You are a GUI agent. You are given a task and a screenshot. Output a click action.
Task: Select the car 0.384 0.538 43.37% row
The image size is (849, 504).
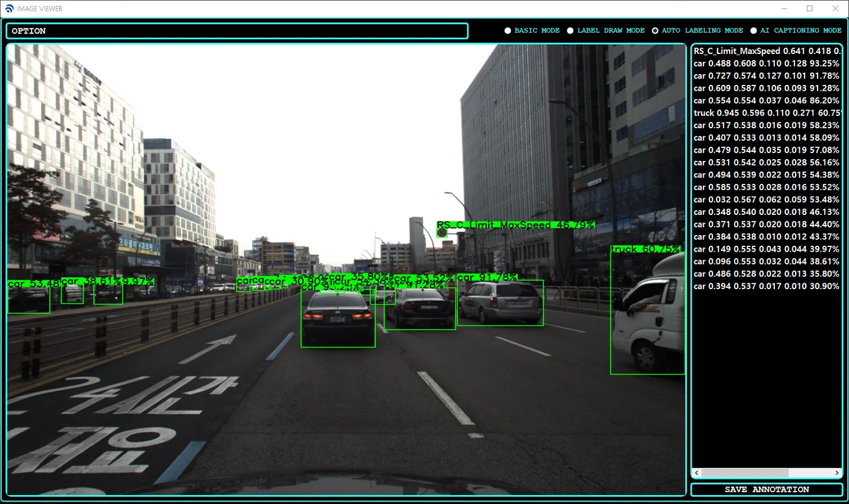(x=767, y=237)
